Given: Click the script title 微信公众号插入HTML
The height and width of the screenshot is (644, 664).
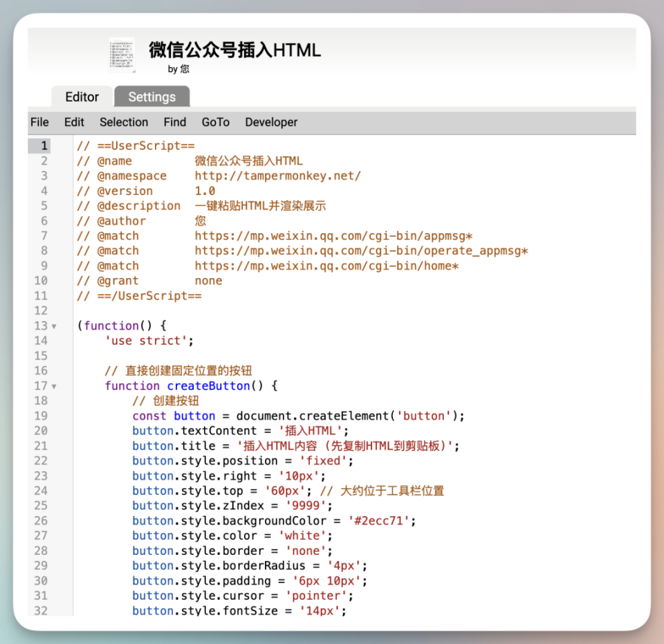Looking at the screenshot, I should coord(234,50).
